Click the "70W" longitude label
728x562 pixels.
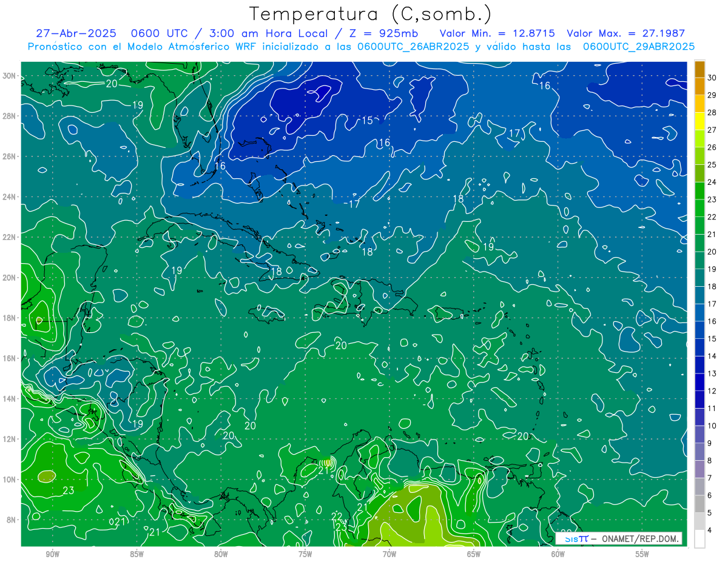click(389, 554)
